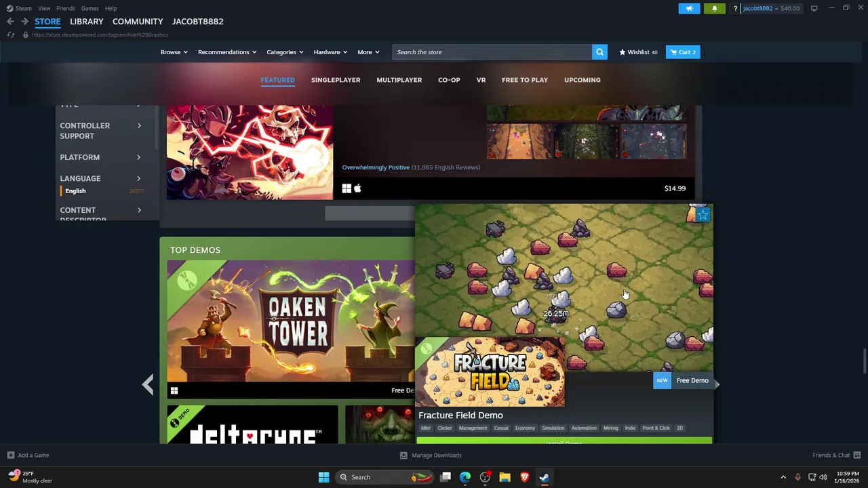Click Overwhelmingly Positive reviews link
Viewport: 868px width, 488px height.
coord(376,167)
